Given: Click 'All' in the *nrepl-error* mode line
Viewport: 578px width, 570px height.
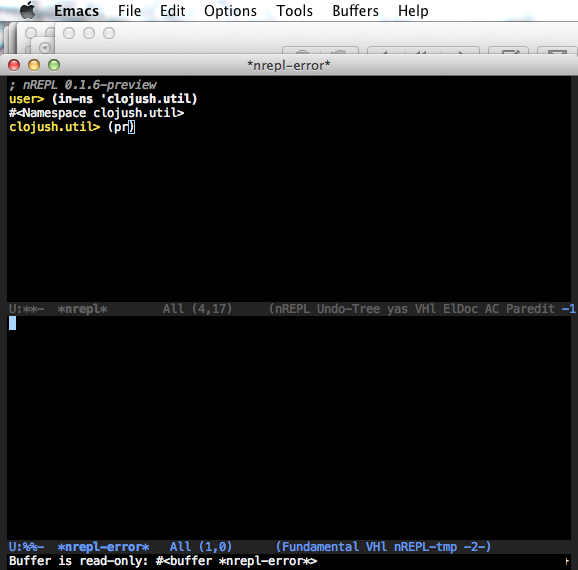Looking at the screenshot, I should pyautogui.click(x=180, y=546).
